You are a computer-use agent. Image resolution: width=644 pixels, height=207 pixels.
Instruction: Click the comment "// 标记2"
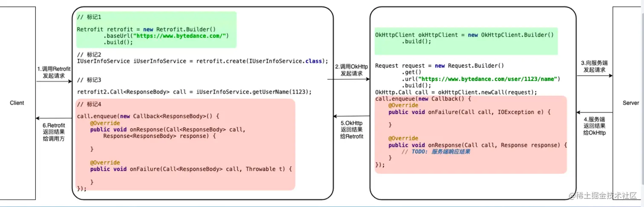click(89, 55)
